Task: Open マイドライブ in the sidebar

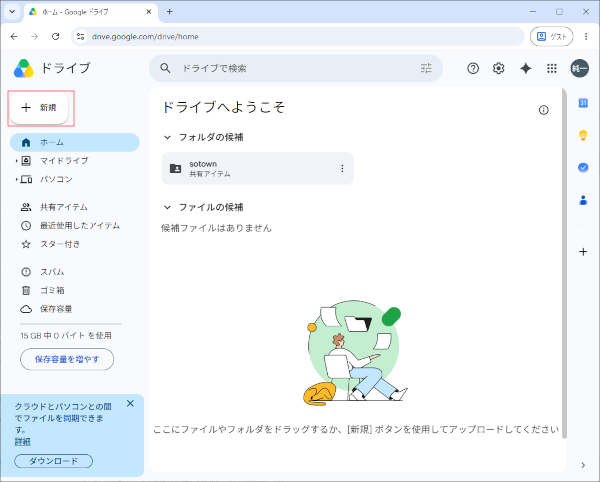Action: pyautogui.click(x=64, y=161)
